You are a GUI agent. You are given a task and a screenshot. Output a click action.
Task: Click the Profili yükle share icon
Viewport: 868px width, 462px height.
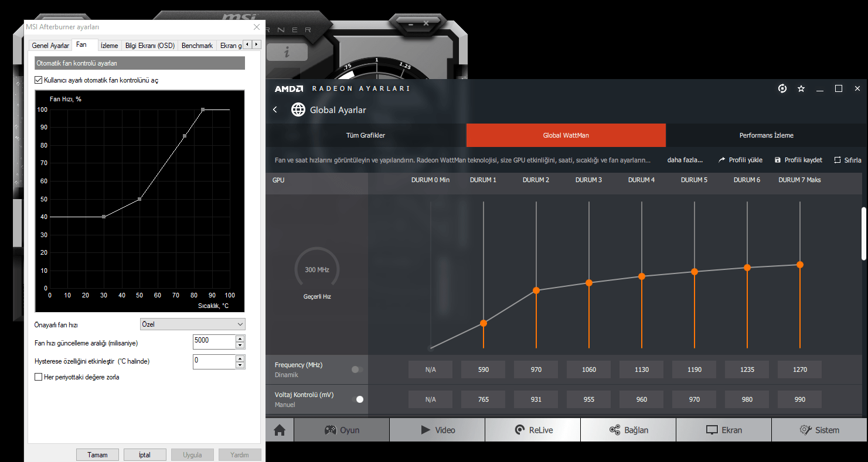(722, 160)
